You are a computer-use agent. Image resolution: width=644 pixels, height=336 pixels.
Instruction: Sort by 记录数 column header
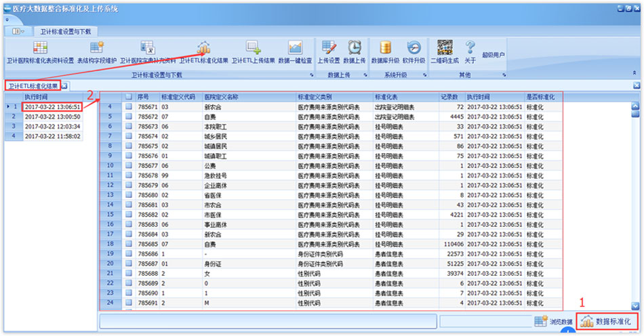[451, 98]
